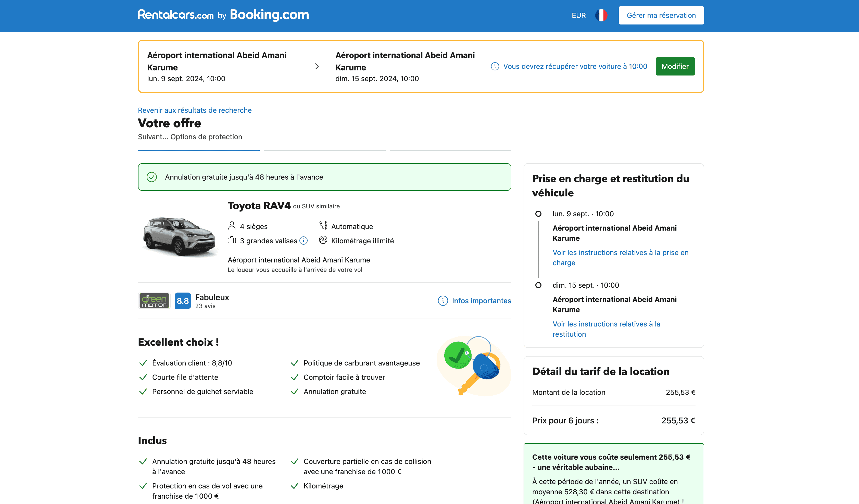Click the Rentalcars.com by Booking.com logo
This screenshot has height=504, width=859.
[x=223, y=15]
